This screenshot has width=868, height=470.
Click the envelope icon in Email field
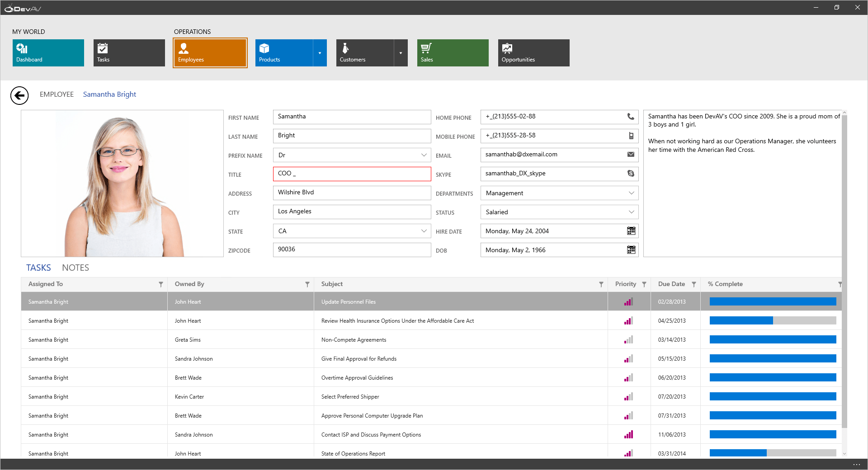tap(631, 155)
